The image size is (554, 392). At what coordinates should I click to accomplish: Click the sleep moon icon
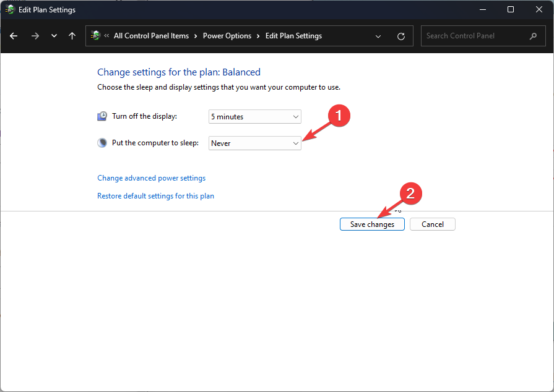tap(102, 143)
